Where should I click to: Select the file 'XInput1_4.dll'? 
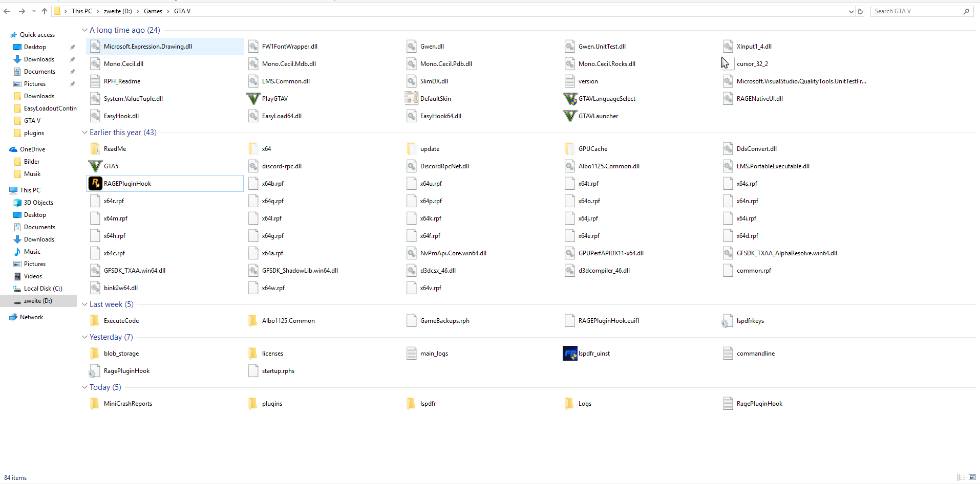coord(754,47)
